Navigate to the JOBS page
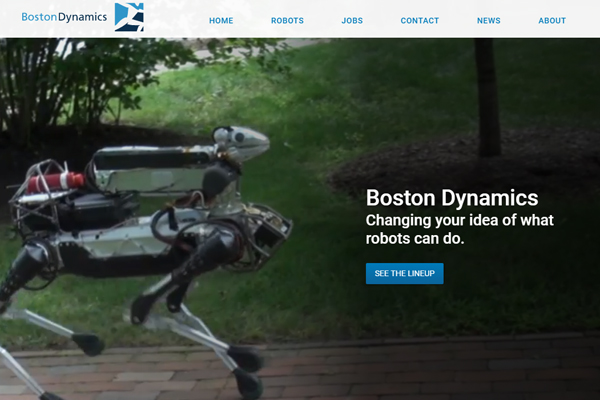 (352, 21)
